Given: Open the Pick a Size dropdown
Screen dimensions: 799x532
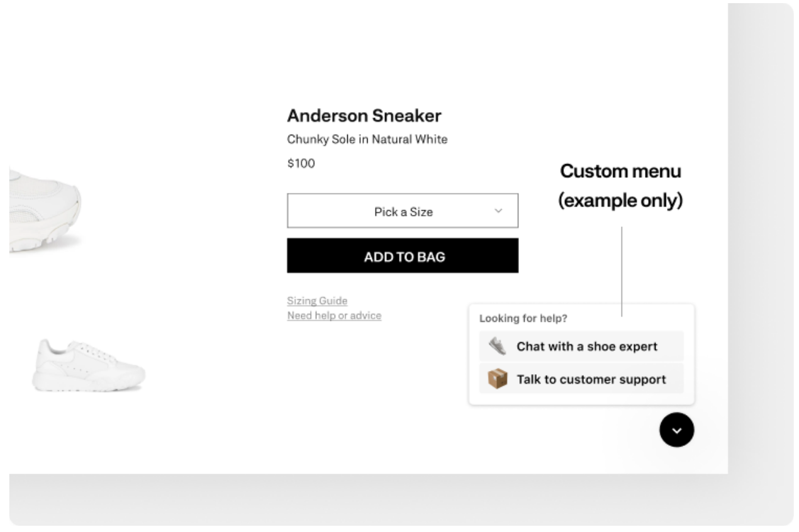Looking at the screenshot, I should (403, 211).
